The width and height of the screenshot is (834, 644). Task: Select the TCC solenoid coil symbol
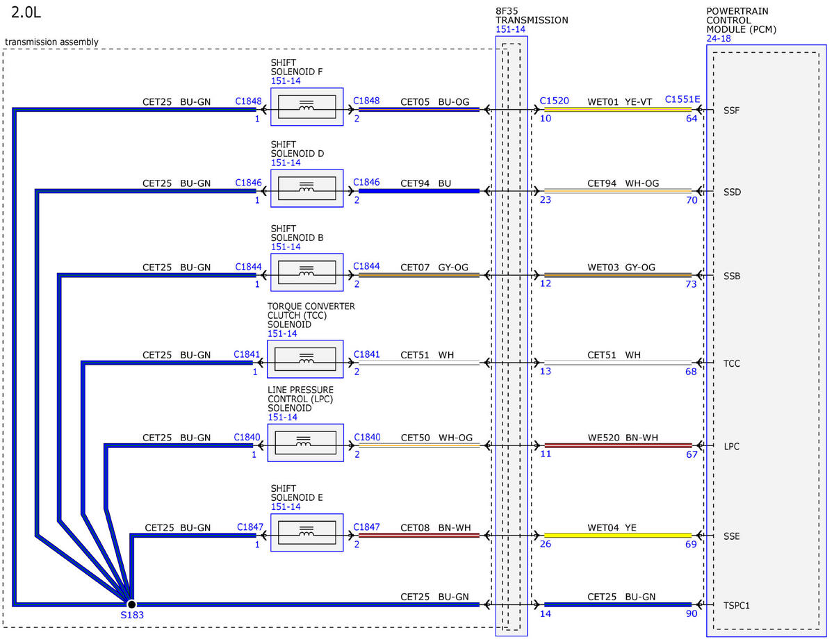305,359
